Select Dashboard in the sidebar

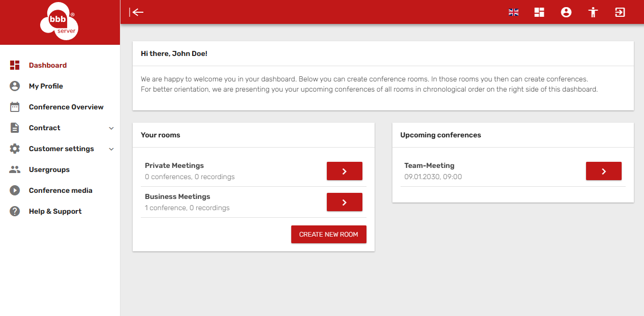tap(48, 65)
